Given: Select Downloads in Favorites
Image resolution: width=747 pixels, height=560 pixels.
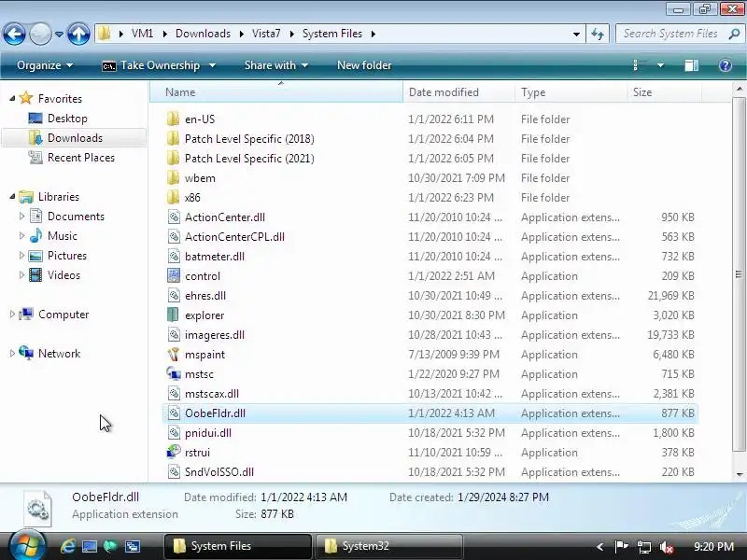Looking at the screenshot, I should pos(75,137).
